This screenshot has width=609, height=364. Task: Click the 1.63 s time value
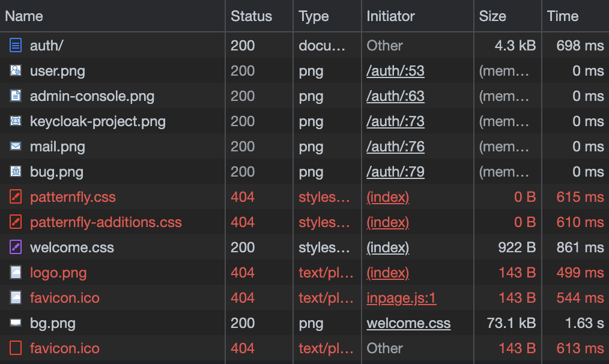pyautogui.click(x=584, y=323)
